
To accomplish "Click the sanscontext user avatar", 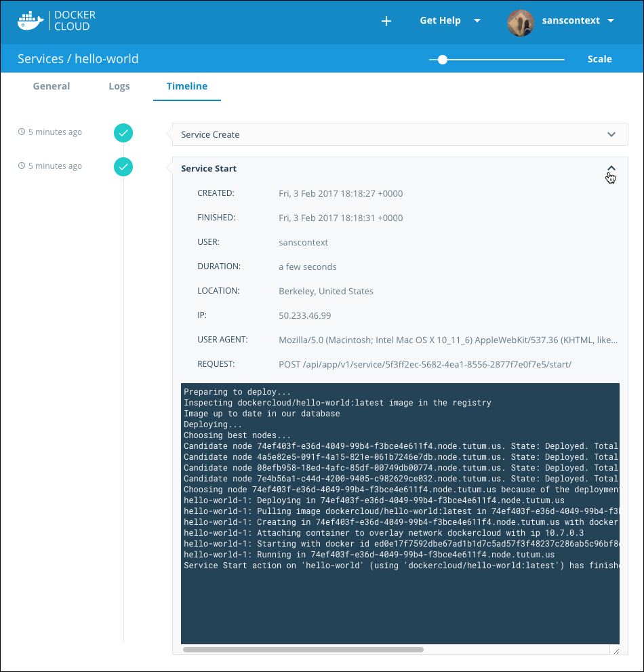I will (x=521, y=21).
